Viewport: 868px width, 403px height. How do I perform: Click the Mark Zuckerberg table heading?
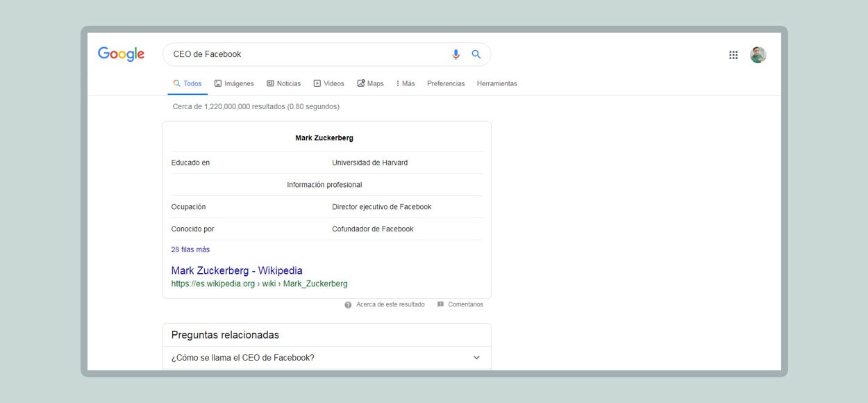click(x=324, y=138)
